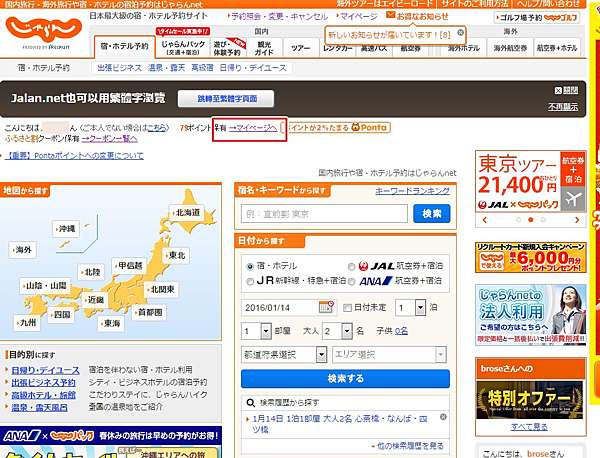The width and height of the screenshot is (600, 458).
Task: Go to previous ad in Tokyo tour carousel
Action: click(x=485, y=220)
